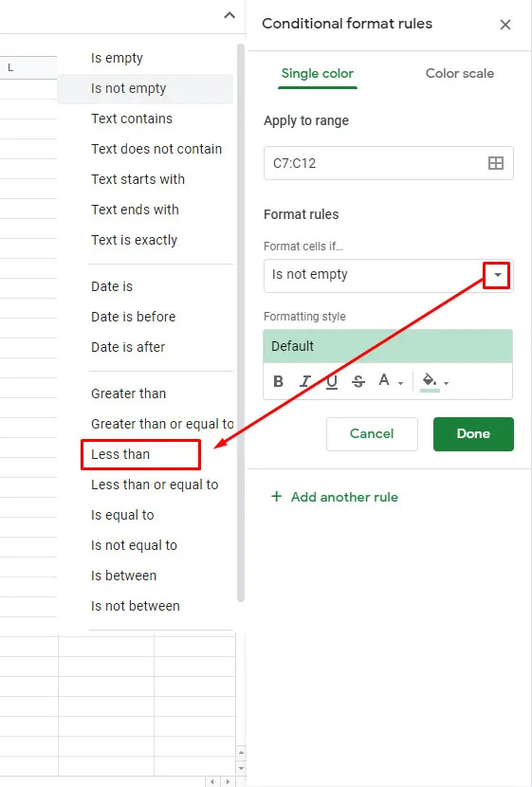Click the Done button
Image resolution: width=532 pixels, height=787 pixels.
473,434
